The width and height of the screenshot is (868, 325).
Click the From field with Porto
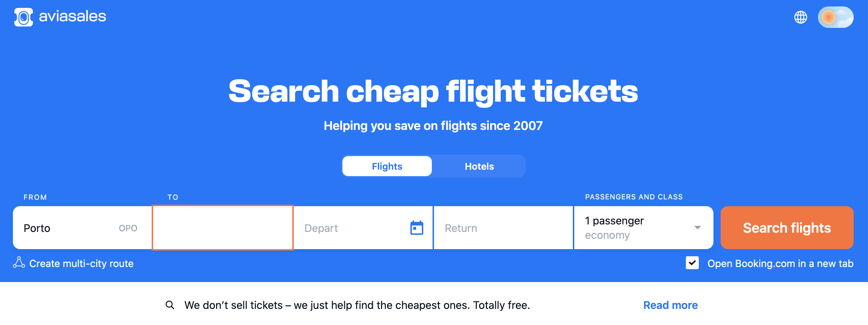82,228
